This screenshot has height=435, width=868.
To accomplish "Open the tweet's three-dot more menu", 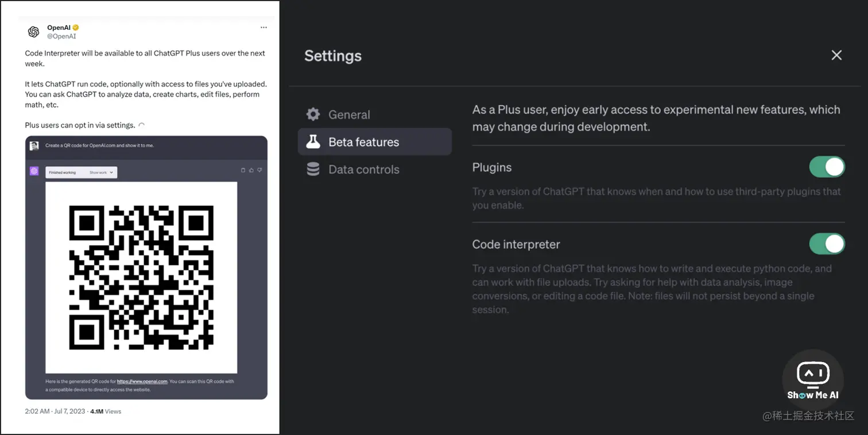I will pos(263,28).
